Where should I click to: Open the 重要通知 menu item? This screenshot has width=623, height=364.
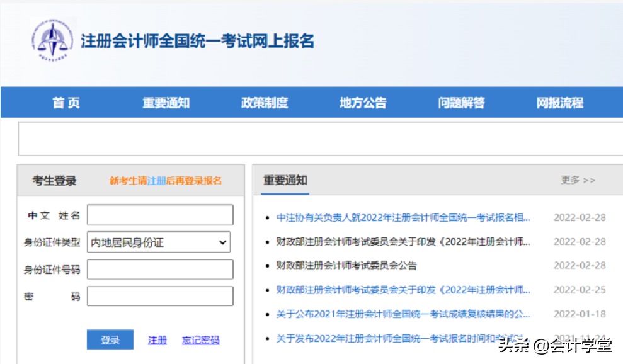[x=165, y=102]
